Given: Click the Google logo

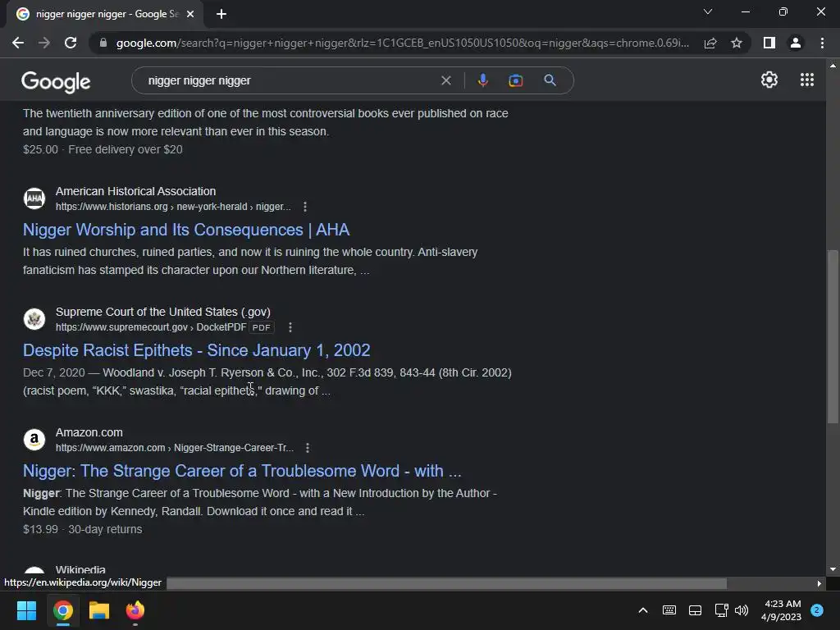Looking at the screenshot, I should point(56,82).
